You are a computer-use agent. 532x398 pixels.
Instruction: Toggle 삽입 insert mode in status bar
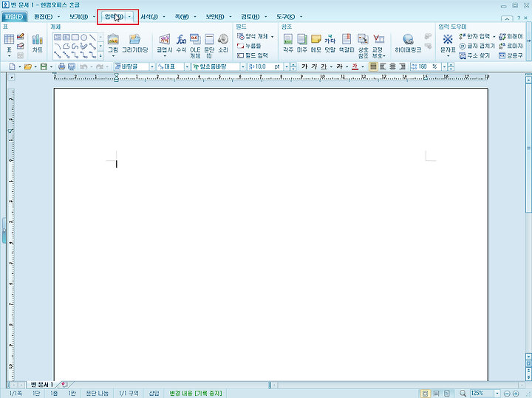tap(154, 394)
